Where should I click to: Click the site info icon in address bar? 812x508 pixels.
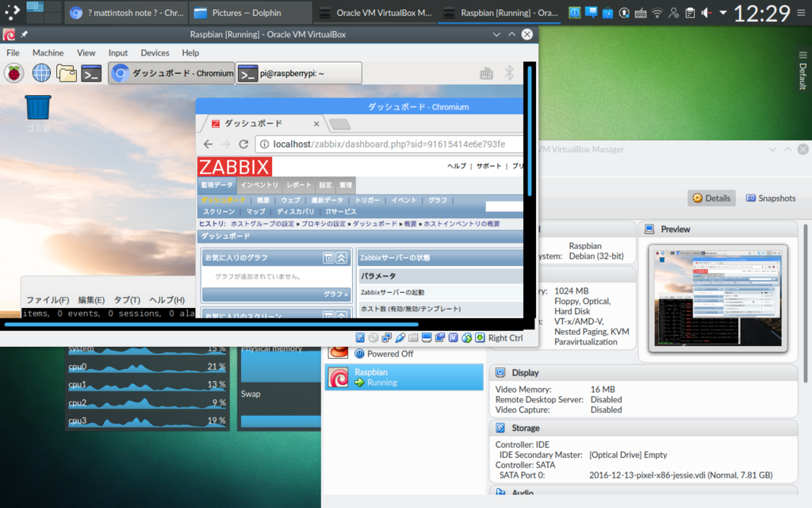coord(264,144)
